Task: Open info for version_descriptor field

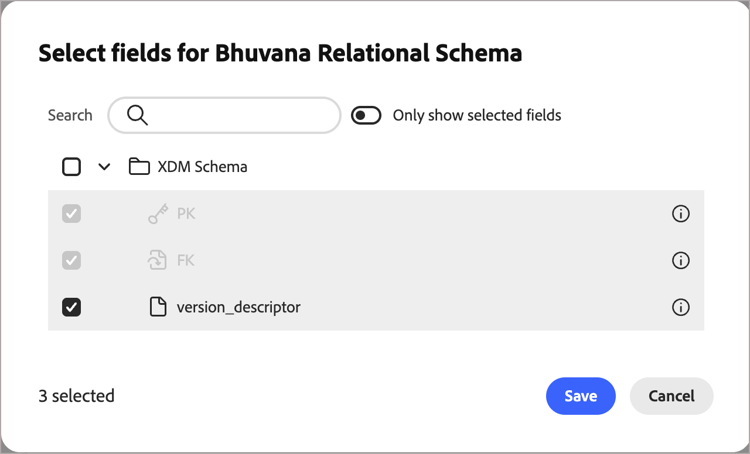Action: click(x=681, y=307)
